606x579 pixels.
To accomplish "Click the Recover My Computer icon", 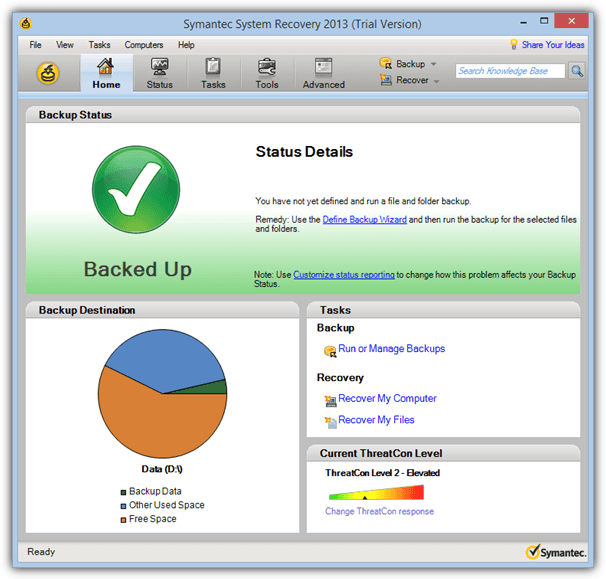I will (x=330, y=401).
